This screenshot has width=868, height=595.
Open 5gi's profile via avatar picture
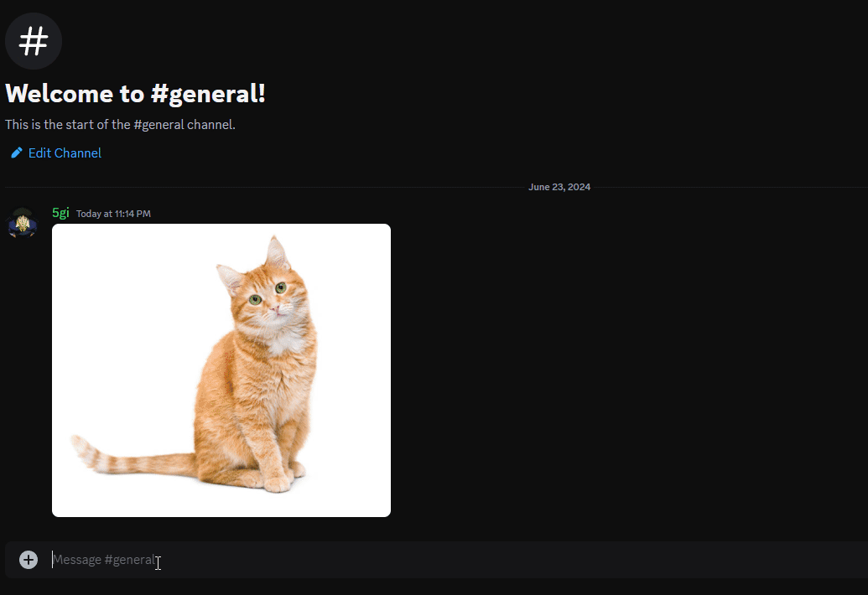click(22, 222)
